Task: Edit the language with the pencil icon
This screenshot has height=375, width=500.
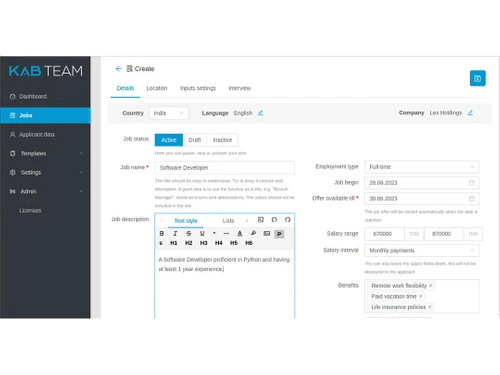Action: [x=261, y=113]
